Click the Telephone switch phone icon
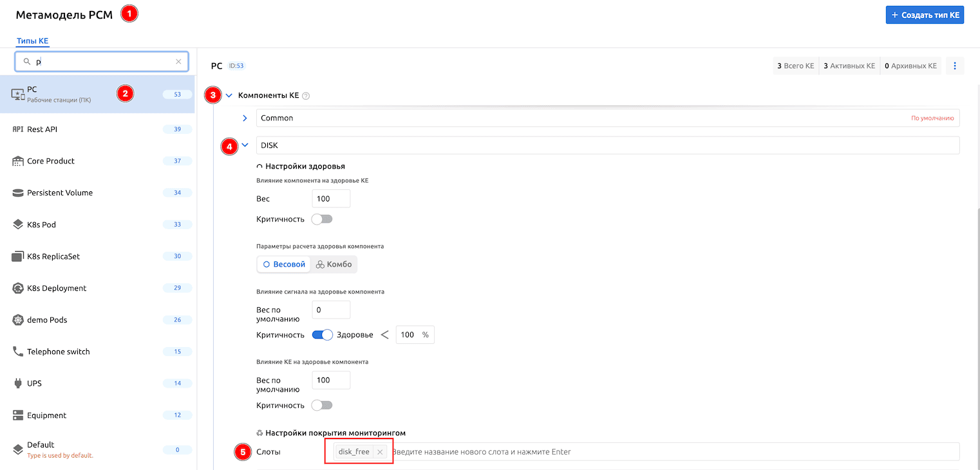 (x=18, y=352)
